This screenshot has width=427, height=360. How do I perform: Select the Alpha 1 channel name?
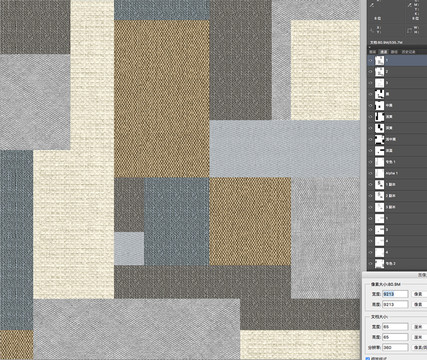[x=392, y=173]
